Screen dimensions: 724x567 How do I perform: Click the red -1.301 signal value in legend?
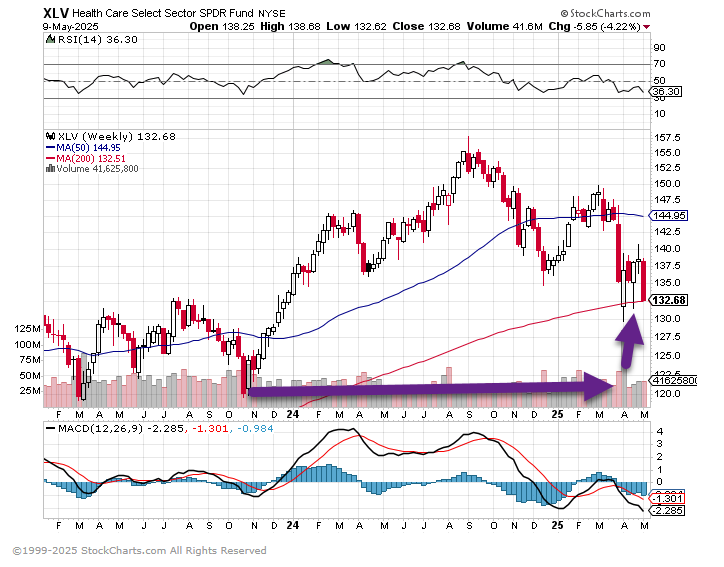pos(210,429)
